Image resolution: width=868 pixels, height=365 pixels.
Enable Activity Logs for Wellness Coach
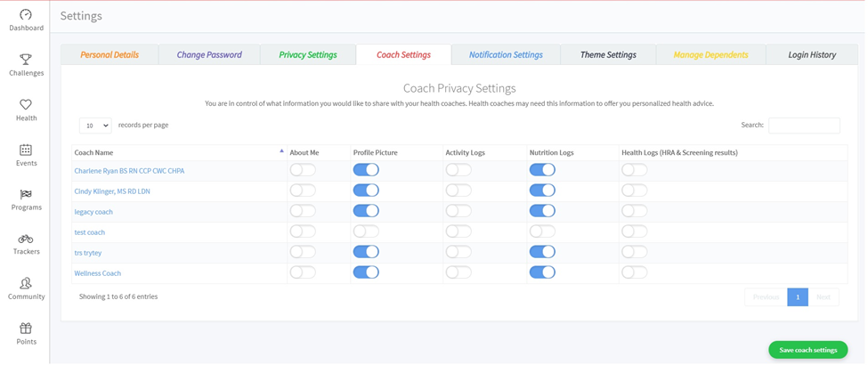[458, 272]
